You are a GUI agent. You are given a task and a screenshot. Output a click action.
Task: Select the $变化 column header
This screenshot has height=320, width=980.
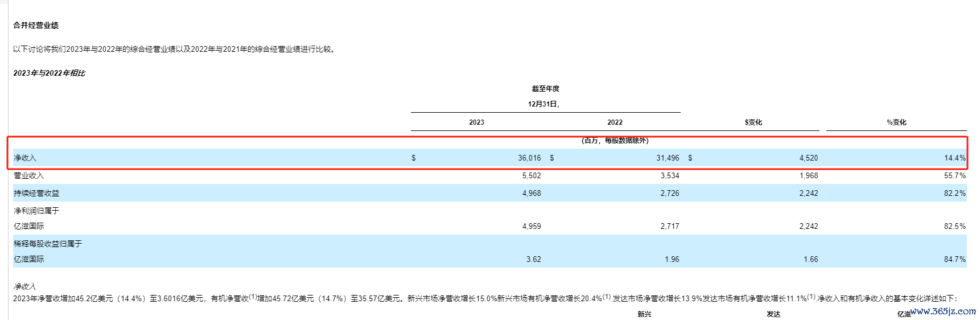tap(753, 122)
